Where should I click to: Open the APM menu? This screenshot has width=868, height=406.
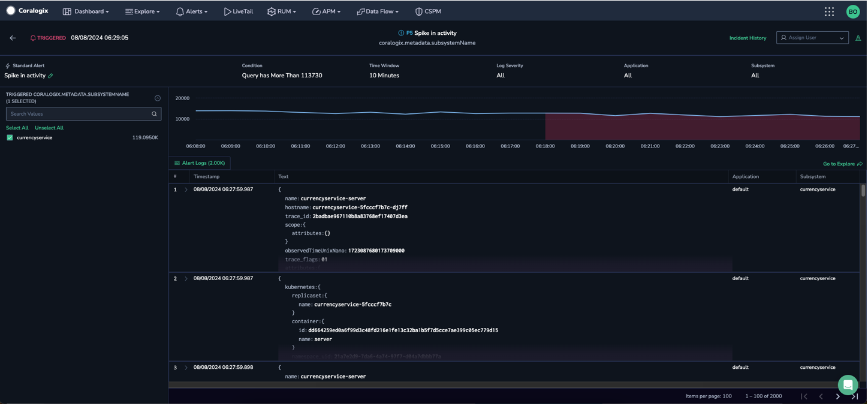click(327, 11)
